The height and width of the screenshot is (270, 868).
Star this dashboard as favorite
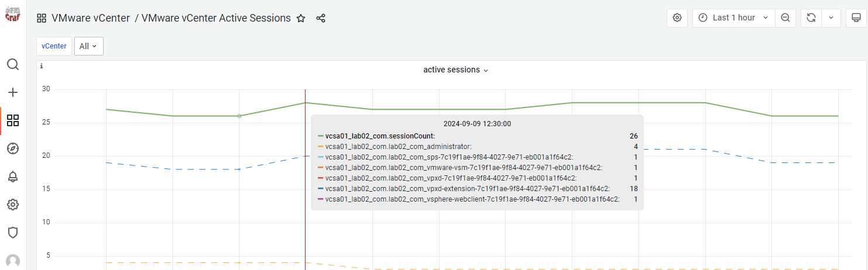[301, 18]
